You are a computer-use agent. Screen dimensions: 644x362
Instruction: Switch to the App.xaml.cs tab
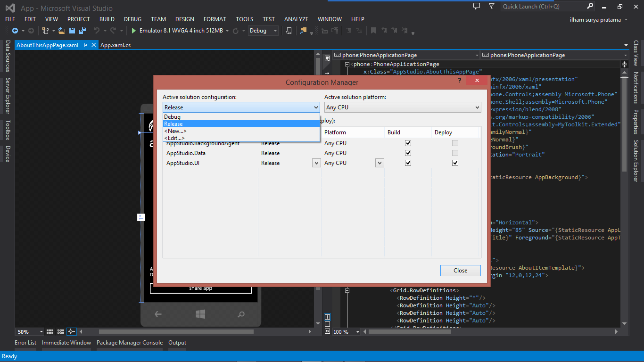pos(116,45)
